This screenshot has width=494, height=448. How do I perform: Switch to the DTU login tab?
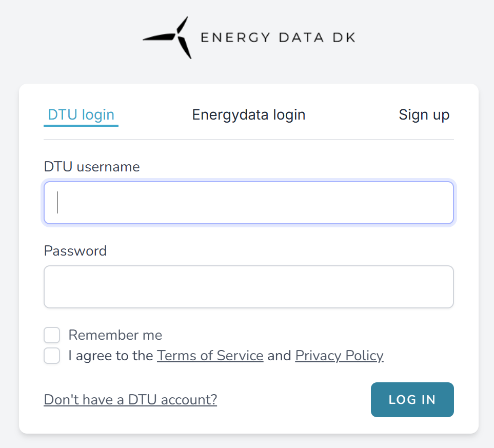81,114
